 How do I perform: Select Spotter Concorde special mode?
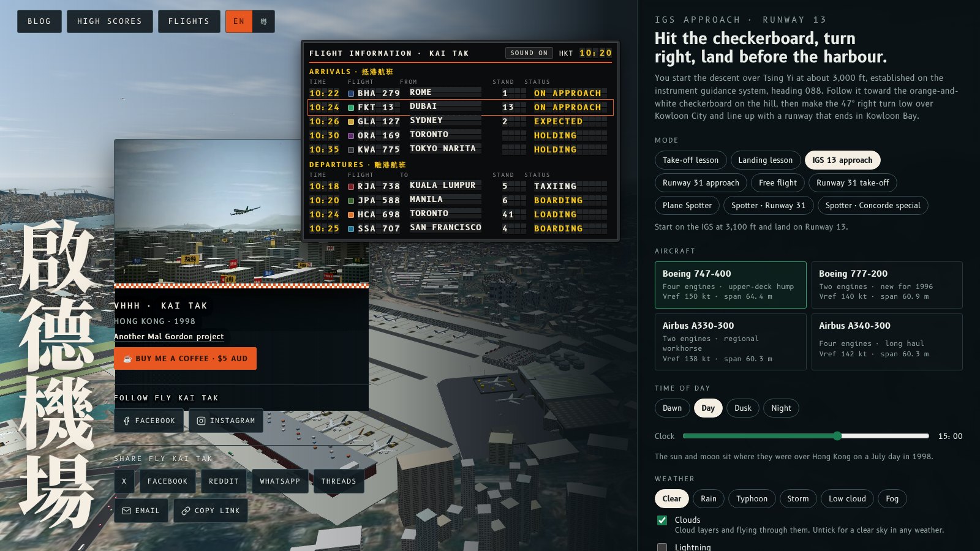coord(873,206)
